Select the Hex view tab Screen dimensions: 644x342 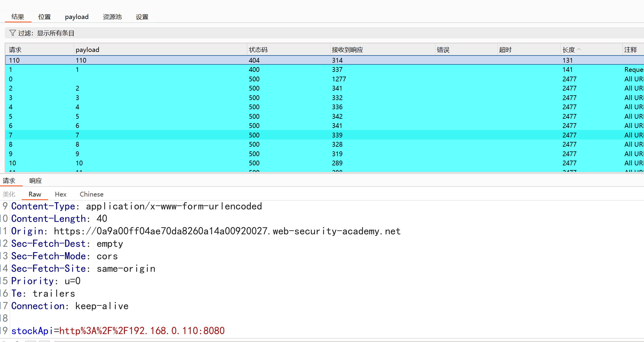coord(61,194)
